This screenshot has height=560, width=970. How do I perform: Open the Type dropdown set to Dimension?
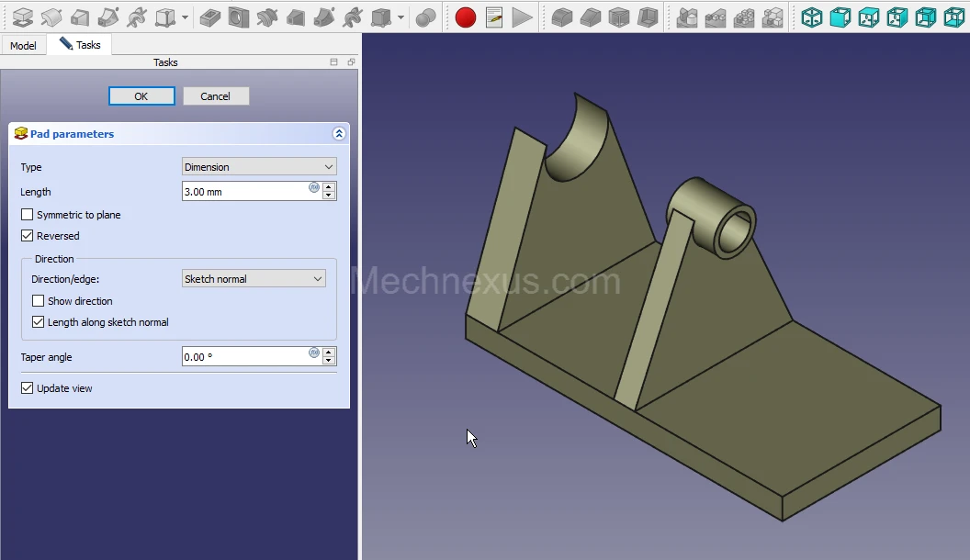[x=259, y=167]
